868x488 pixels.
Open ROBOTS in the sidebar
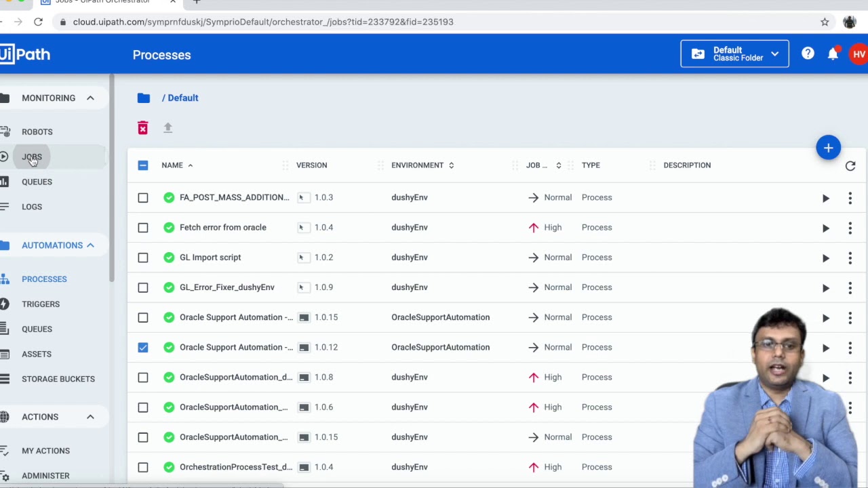point(37,132)
